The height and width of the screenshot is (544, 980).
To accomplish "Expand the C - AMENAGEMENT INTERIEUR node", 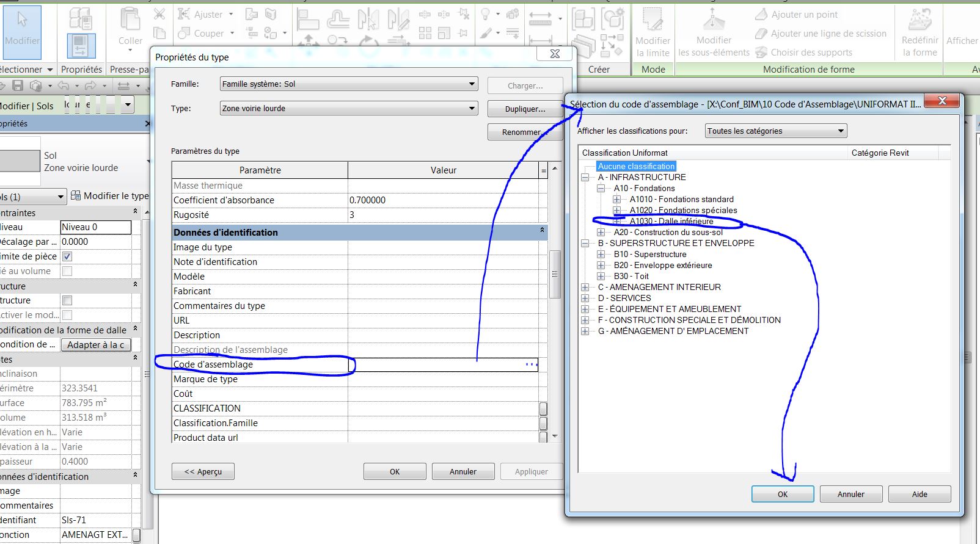I will tap(585, 288).
